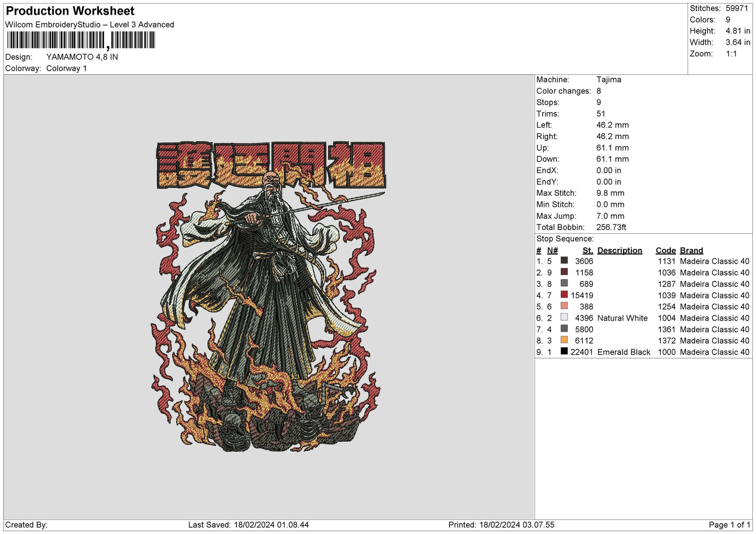Click the Emerald Black color swatch

[x=564, y=351]
